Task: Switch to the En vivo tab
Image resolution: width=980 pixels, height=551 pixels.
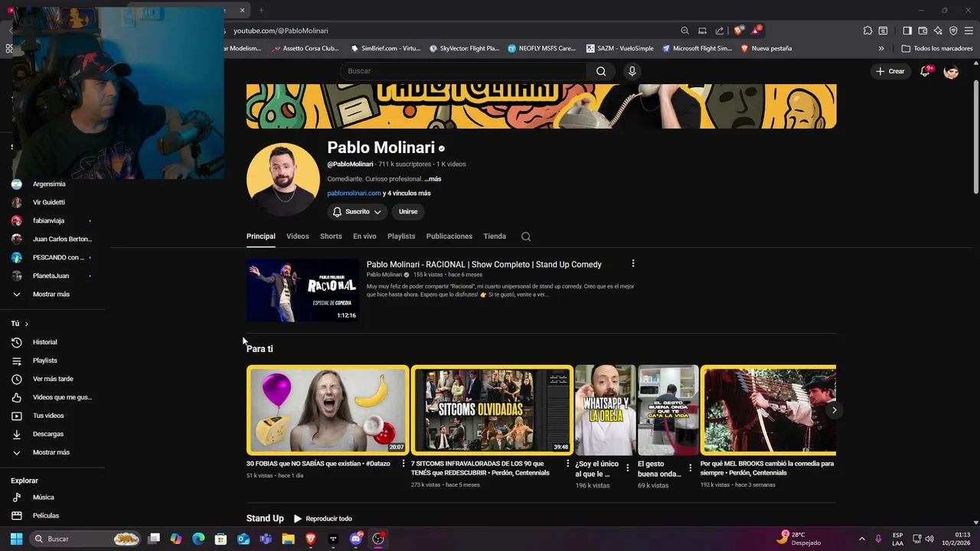Action: click(x=364, y=236)
